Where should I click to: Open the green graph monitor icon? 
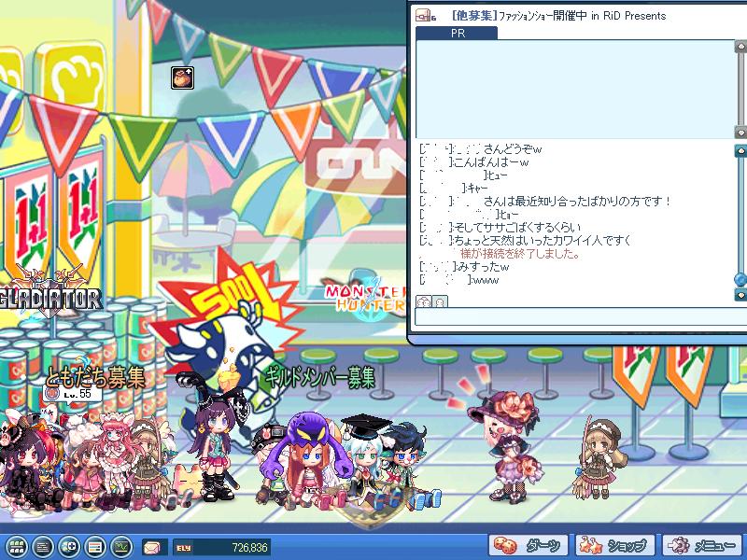coord(122,547)
